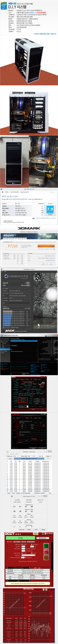Screen dimensions: 58x644
Task: Click the Run button next to Cinebench OpenGL
Action: [28, 283]
